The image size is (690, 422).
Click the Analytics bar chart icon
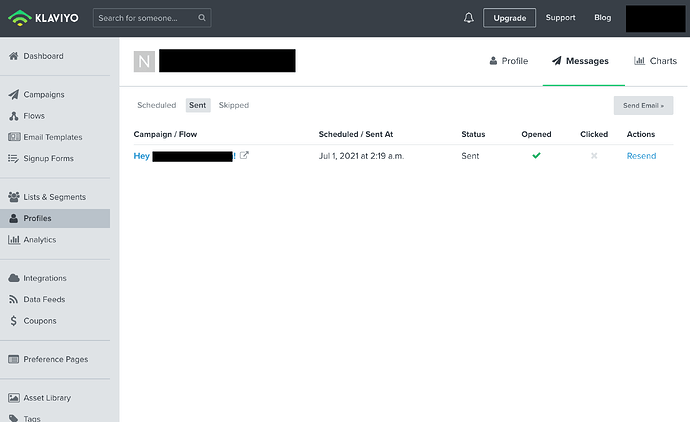(x=14, y=239)
